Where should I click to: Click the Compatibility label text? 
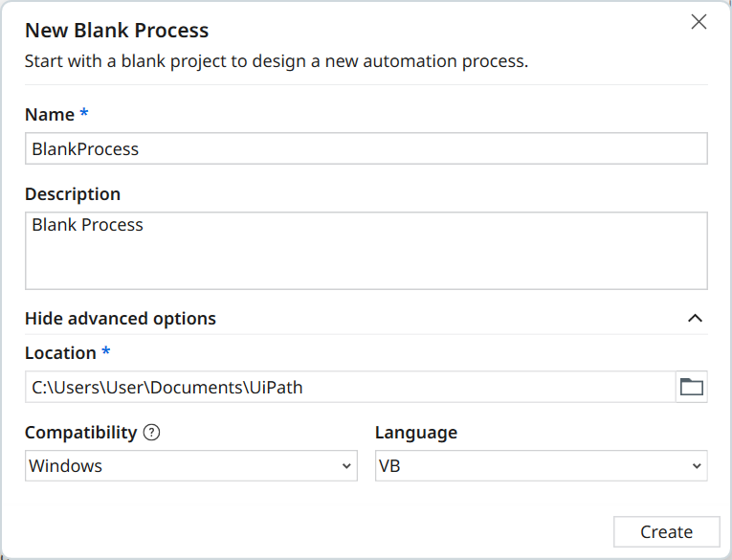81,433
